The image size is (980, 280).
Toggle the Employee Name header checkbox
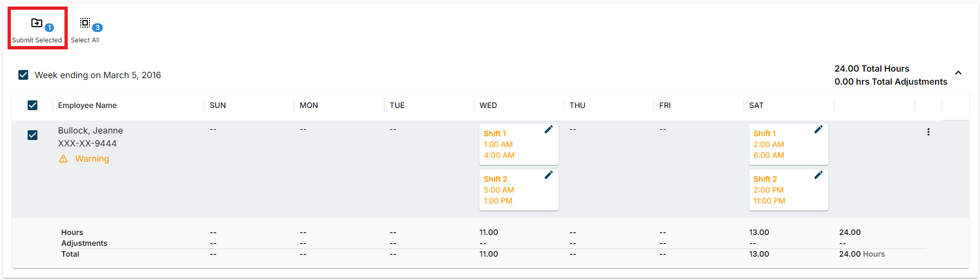(33, 105)
